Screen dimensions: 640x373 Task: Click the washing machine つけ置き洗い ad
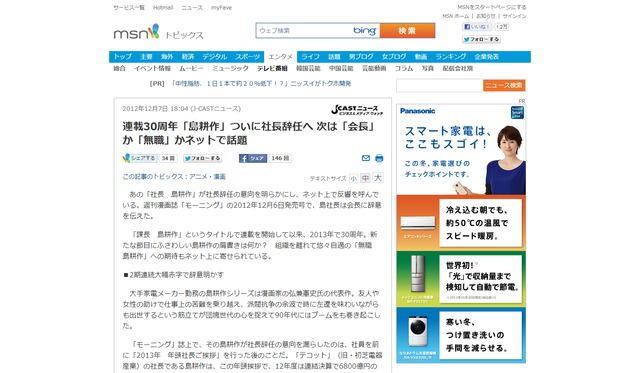[461, 335]
